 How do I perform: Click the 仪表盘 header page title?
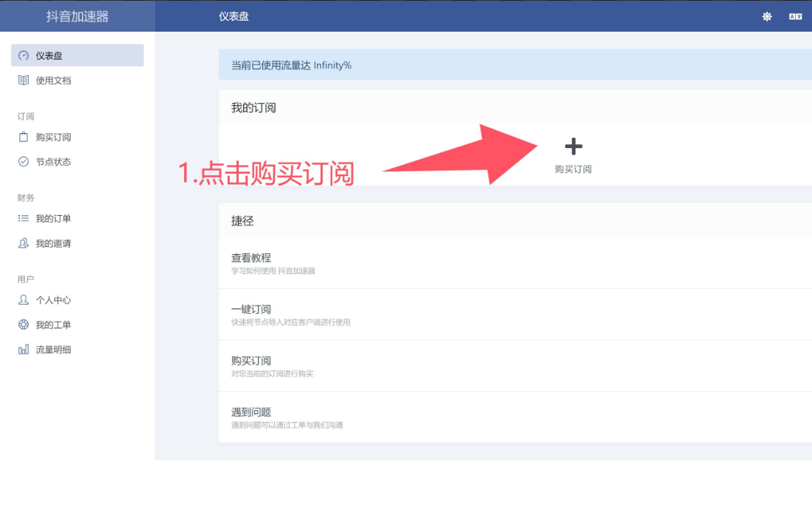click(234, 16)
